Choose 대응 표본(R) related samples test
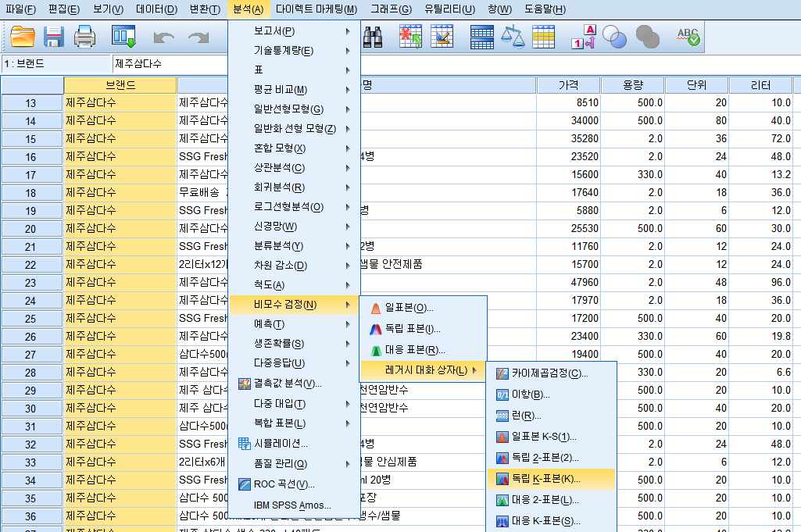Viewport: 801px width, 532px height. click(423, 350)
